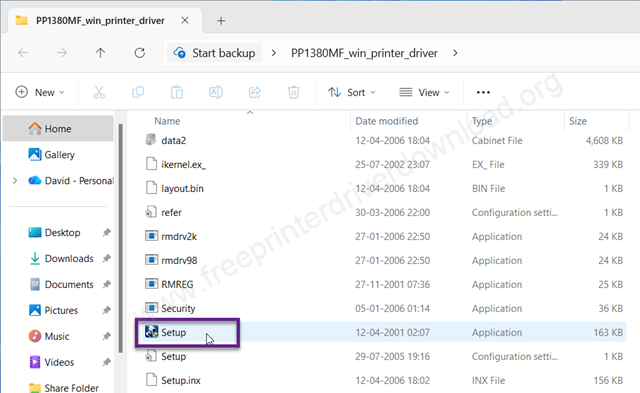Unpin Desktop using its pin icon
This screenshot has width=640, height=393.
pyautogui.click(x=107, y=233)
